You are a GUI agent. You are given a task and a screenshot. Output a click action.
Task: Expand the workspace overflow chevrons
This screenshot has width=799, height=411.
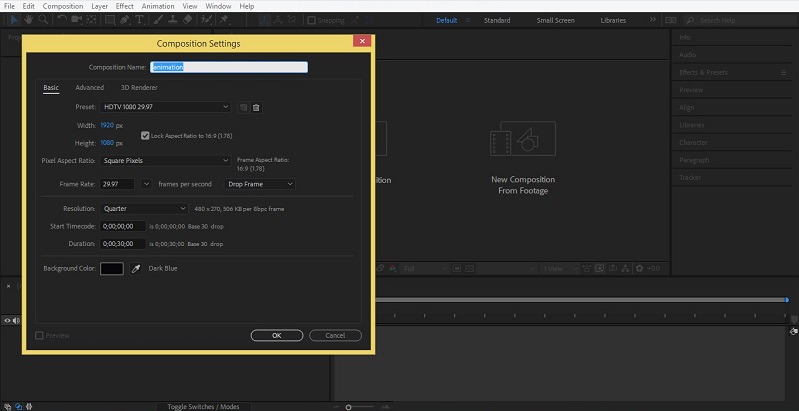tap(653, 20)
